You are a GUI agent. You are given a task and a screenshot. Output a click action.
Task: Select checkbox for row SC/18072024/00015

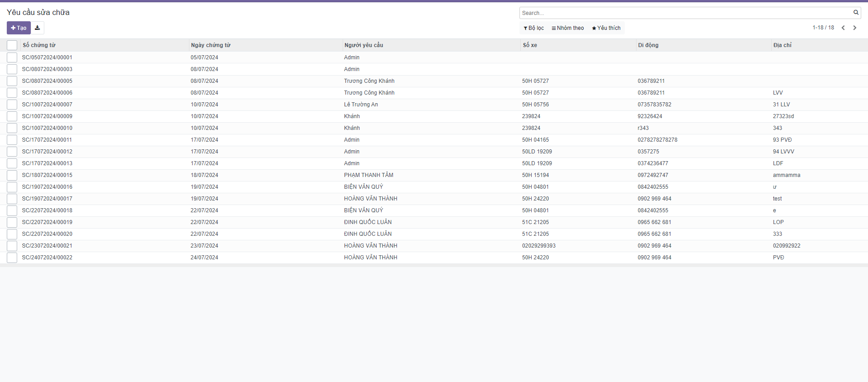coord(12,175)
